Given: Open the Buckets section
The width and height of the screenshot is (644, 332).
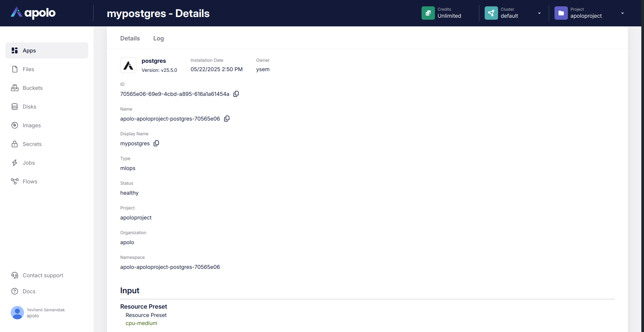Looking at the screenshot, I should coord(32,88).
